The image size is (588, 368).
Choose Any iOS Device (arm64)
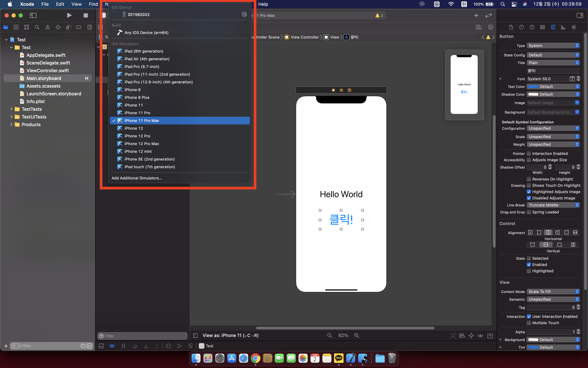[x=180, y=33]
